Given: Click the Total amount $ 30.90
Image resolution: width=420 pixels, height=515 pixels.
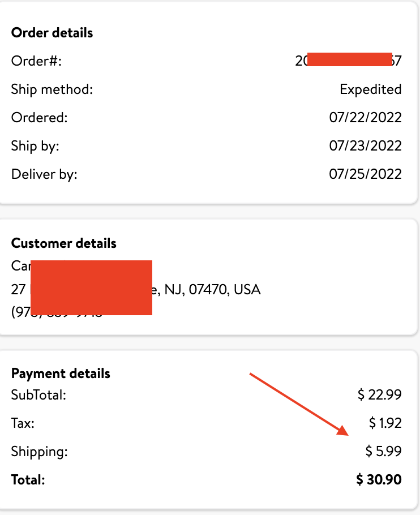Looking at the screenshot, I should pyautogui.click(x=379, y=479).
